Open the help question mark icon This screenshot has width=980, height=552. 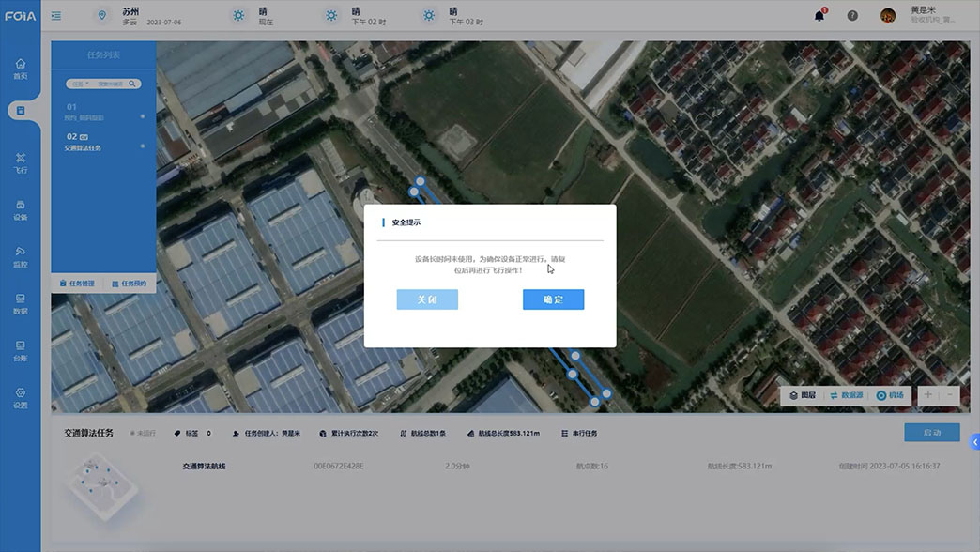click(852, 15)
